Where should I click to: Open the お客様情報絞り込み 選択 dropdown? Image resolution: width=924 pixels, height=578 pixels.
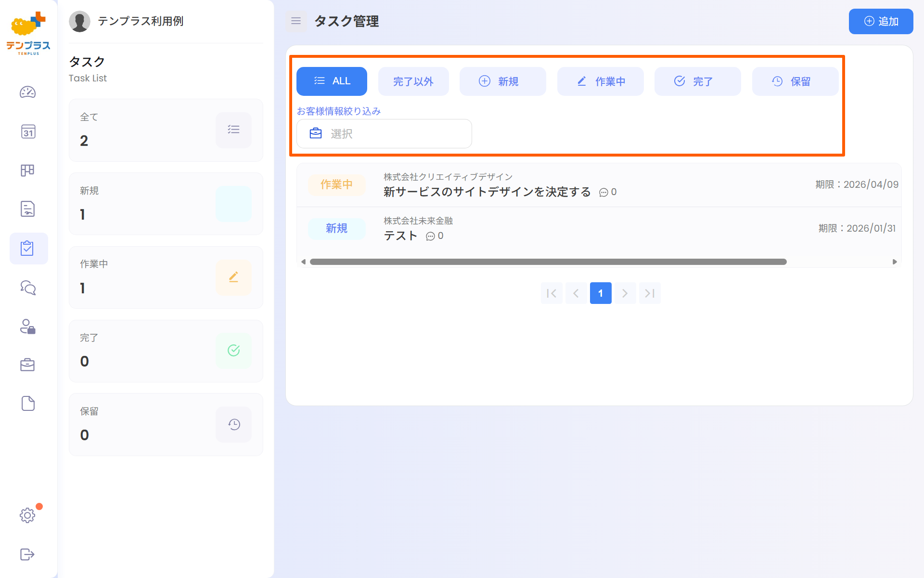pos(384,133)
